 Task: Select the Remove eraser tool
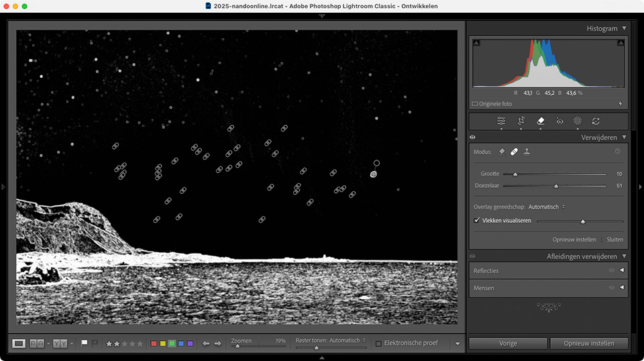541,121
